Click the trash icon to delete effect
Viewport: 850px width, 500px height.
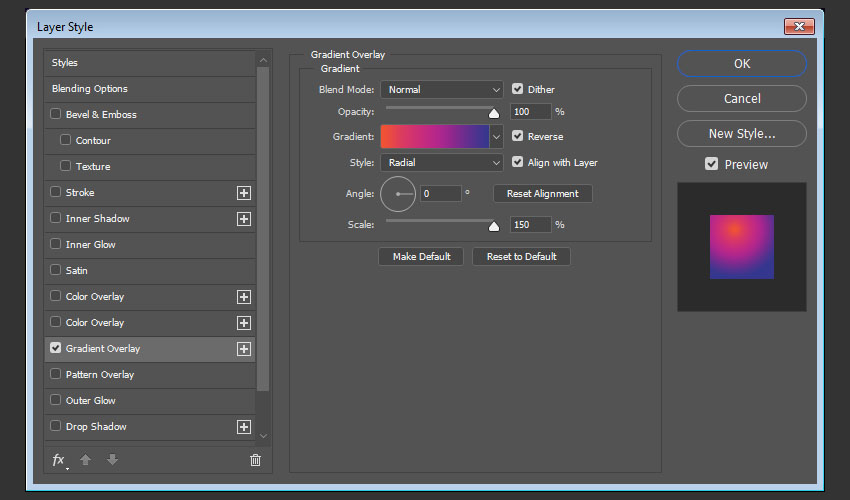point(255,460)
